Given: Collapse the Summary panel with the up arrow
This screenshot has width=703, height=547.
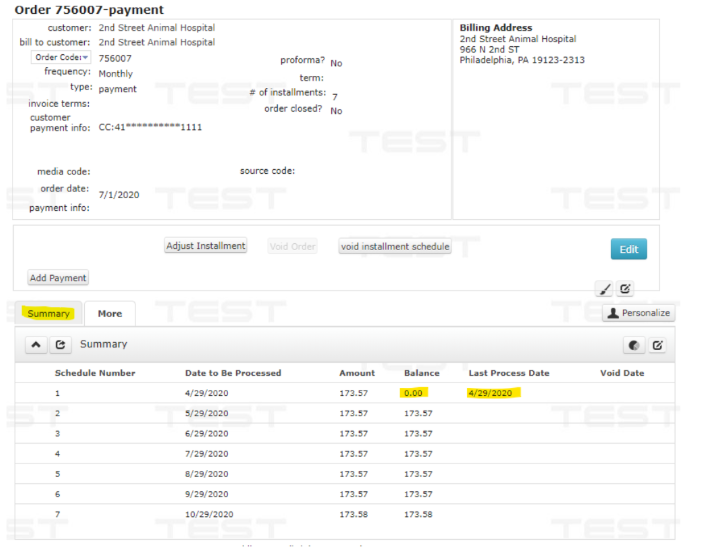Looking at the screenshot, I should (35, 344).
